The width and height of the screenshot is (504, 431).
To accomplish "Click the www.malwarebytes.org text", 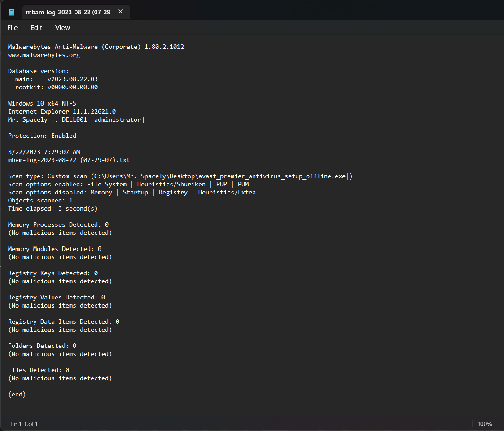I will (44, 55).
